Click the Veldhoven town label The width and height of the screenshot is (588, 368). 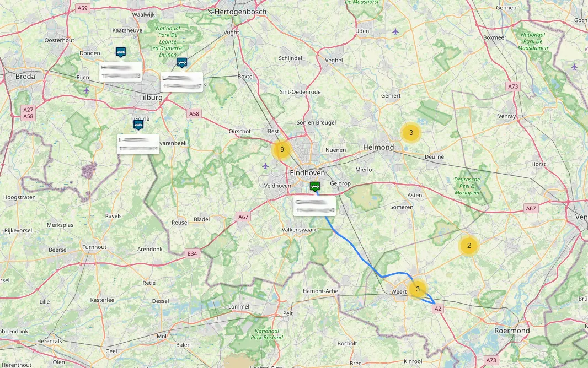tap(277, 185)
